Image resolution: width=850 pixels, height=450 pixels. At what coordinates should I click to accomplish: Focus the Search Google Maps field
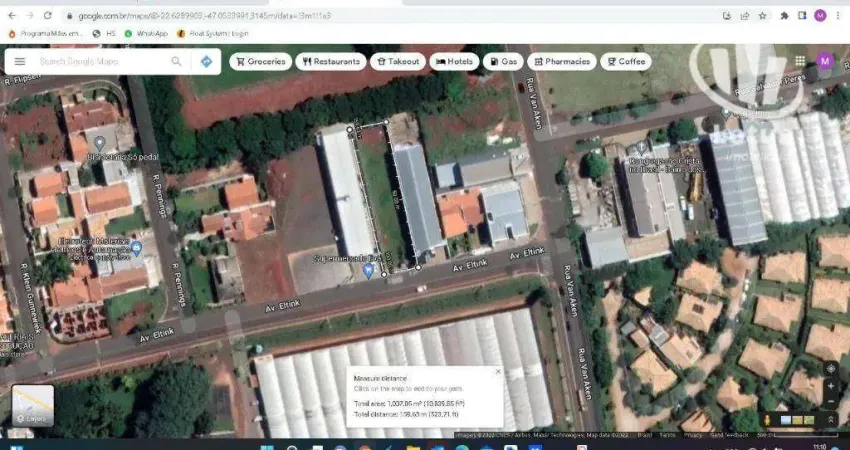tap(101, 61)
